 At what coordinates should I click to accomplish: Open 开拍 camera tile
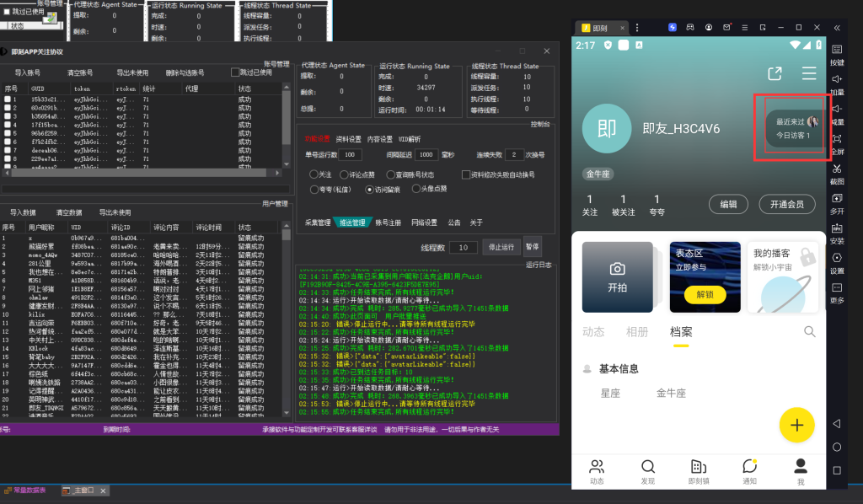pos(618,276)
